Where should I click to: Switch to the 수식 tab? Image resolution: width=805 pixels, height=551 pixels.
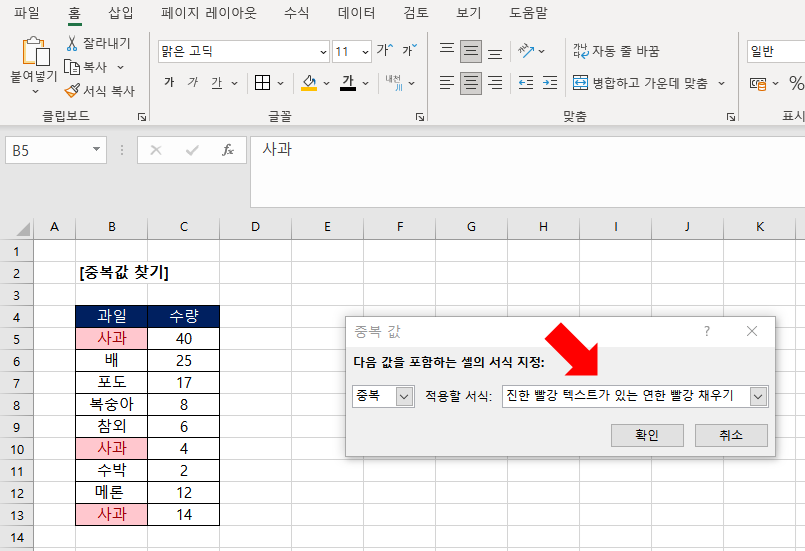[297, 12]
